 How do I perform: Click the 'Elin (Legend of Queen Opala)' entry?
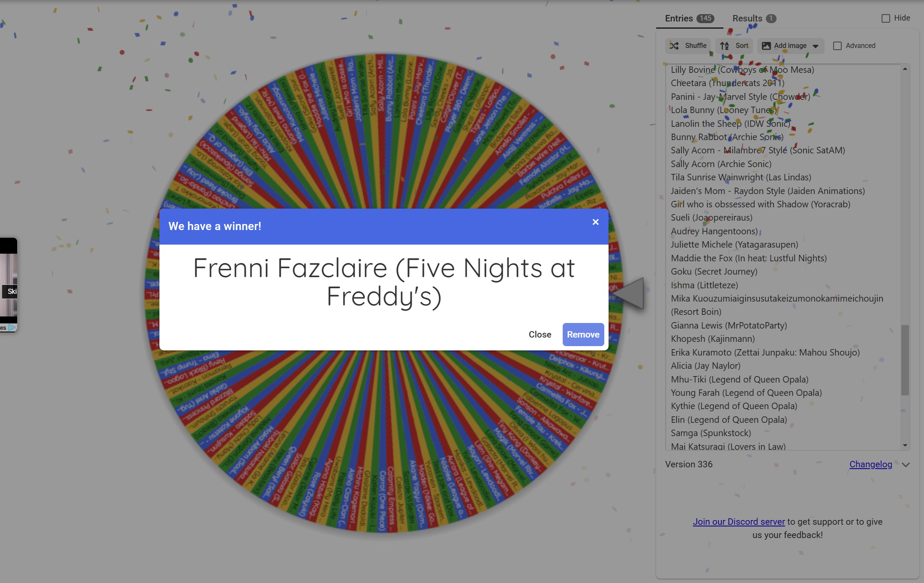click(x=729, y=420)
